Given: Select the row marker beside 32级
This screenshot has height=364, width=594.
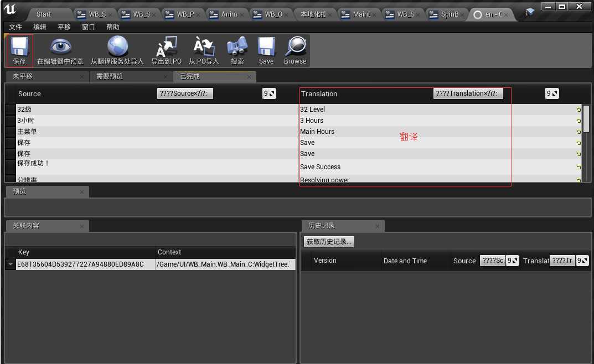Looking at the screenshot, I should point(11,110).
